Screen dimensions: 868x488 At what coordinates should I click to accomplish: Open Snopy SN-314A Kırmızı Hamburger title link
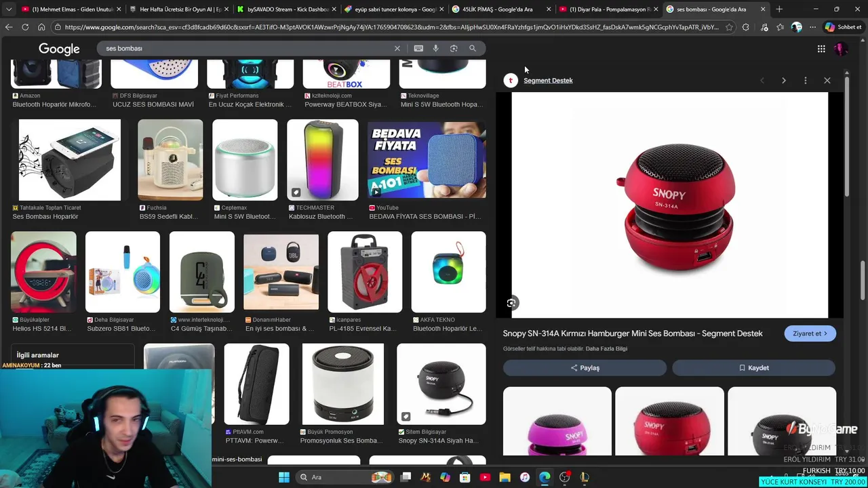633,333
